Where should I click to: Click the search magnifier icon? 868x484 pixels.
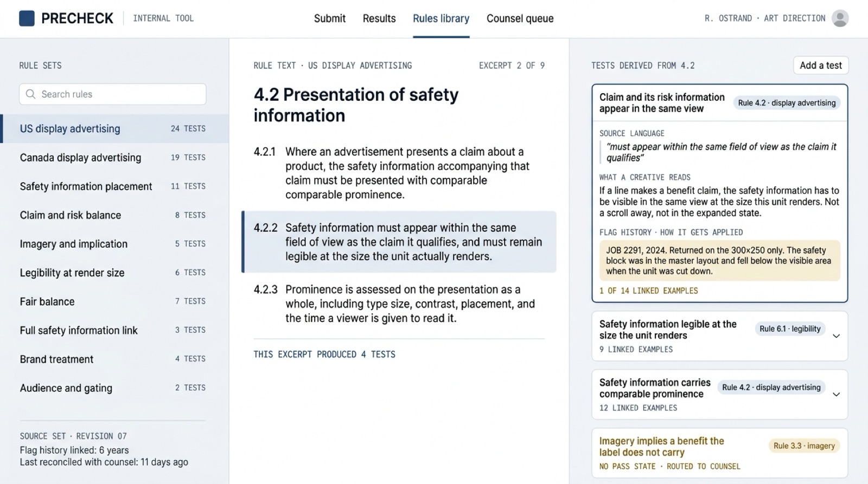(x=31, y=94)
